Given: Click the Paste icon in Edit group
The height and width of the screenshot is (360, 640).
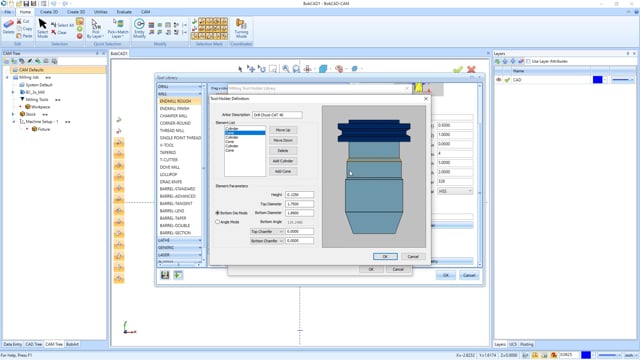Looking at the screenshot, I should click(19, 36).
